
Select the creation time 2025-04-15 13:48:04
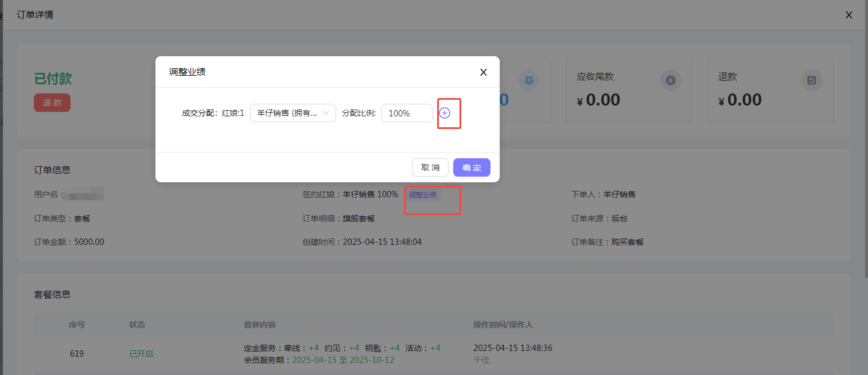(x=382, y=242)
